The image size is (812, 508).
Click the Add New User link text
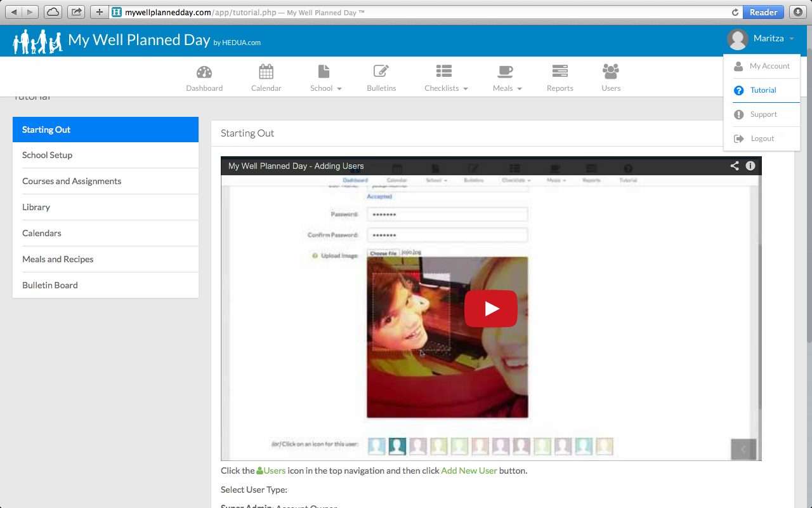pyautogui.click(x=469, y=471)
